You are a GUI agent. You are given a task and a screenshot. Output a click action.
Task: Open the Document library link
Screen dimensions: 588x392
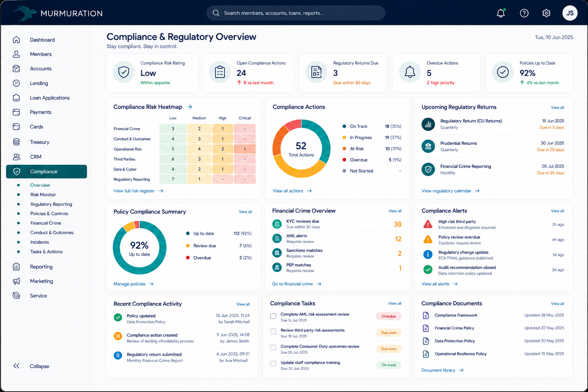(443, 370)
